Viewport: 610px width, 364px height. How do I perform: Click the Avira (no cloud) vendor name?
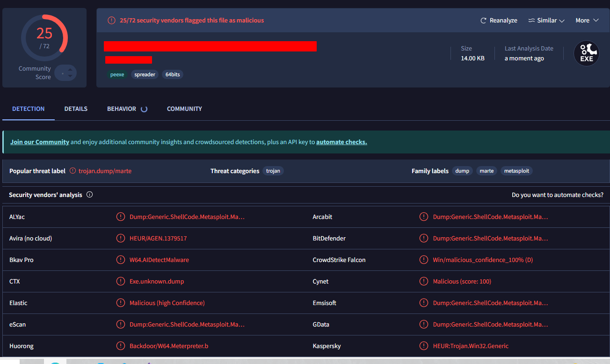coord(30,238)
